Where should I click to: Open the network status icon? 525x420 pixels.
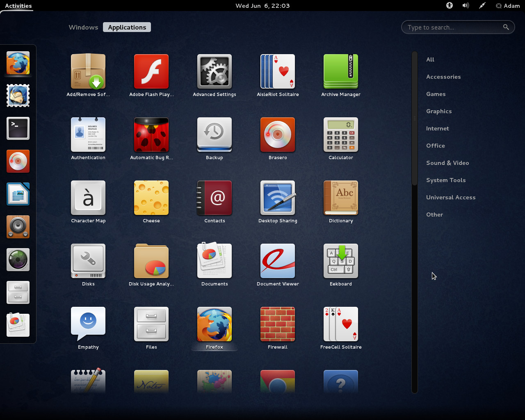point(482,6)
